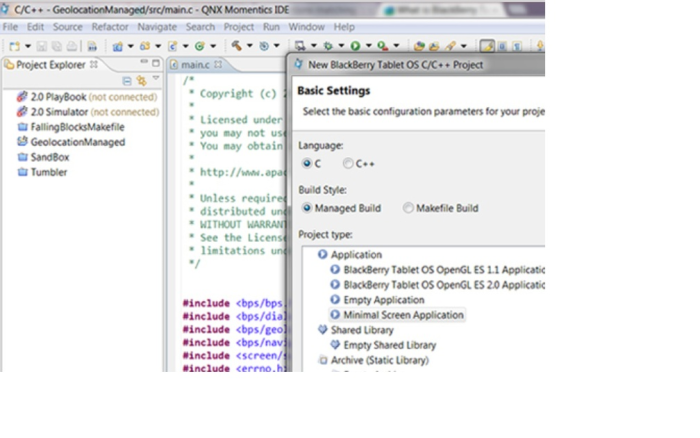Click the build configuration icon
The width and height of the screenshot is (700, 438).
click(264, 46)
